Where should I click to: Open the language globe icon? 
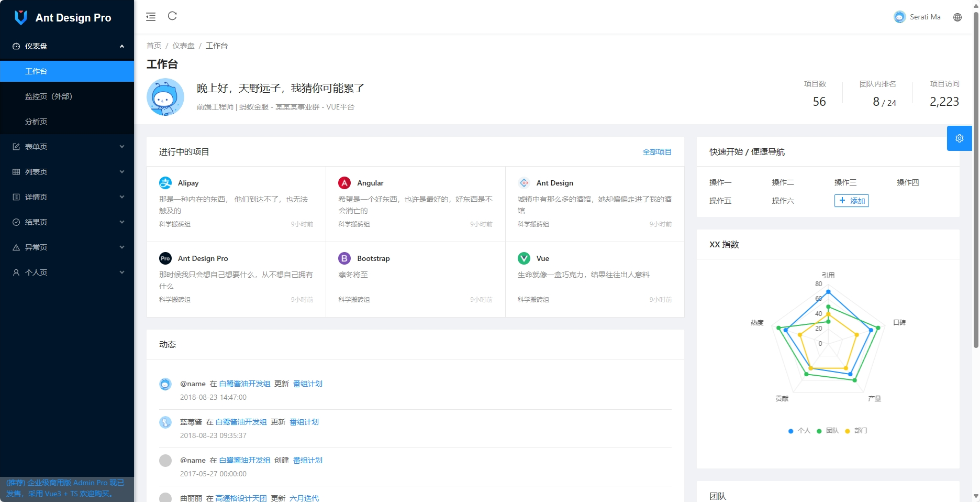(957, 17)
